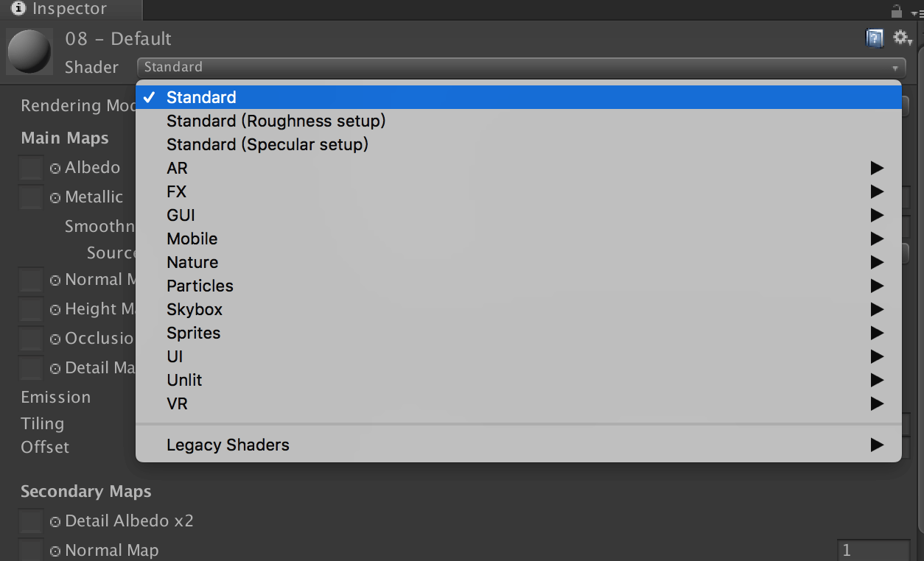Click the Detail Albedo x2 picker circle
924x561 pixels.
click(x=55, y=522)
